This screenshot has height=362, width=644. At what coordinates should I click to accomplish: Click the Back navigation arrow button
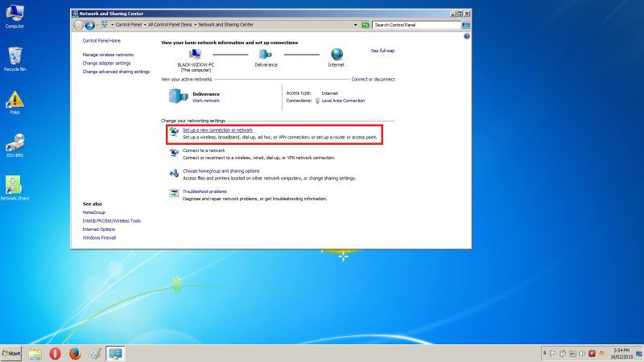point(79,25)
